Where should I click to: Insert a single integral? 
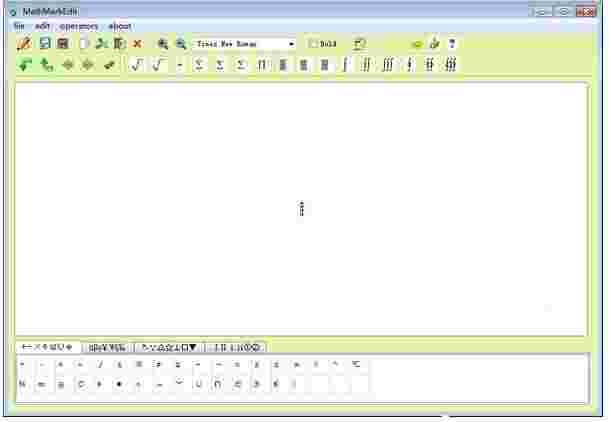[x=345, y=64]
